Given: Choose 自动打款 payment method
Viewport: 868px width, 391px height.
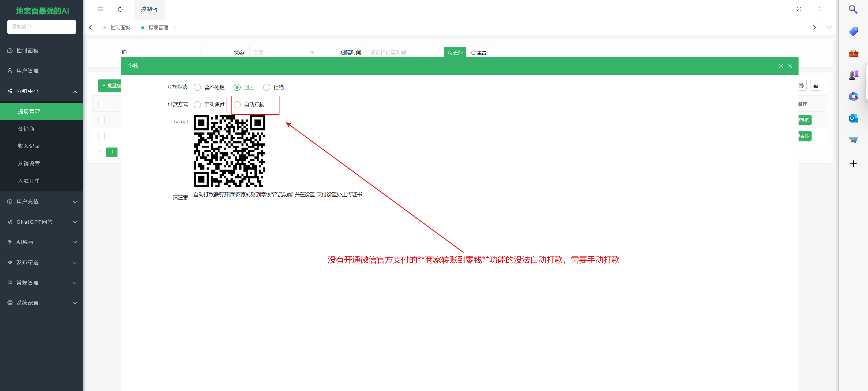Looking at the screenshot, I should (249, 105).
